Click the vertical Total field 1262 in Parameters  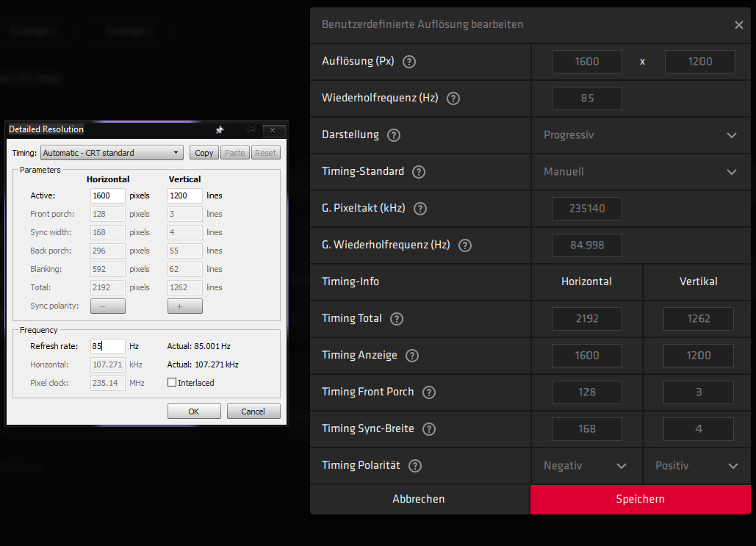click(x=185, y=287)
